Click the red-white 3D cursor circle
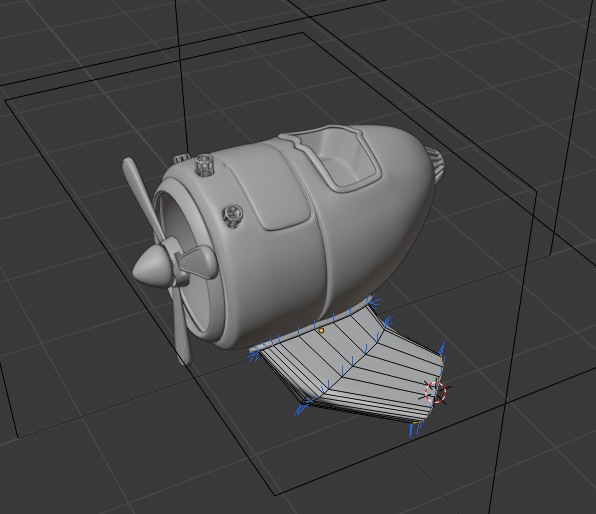The width and height of the screenshot is (596, 514). [x=435, y=392]
